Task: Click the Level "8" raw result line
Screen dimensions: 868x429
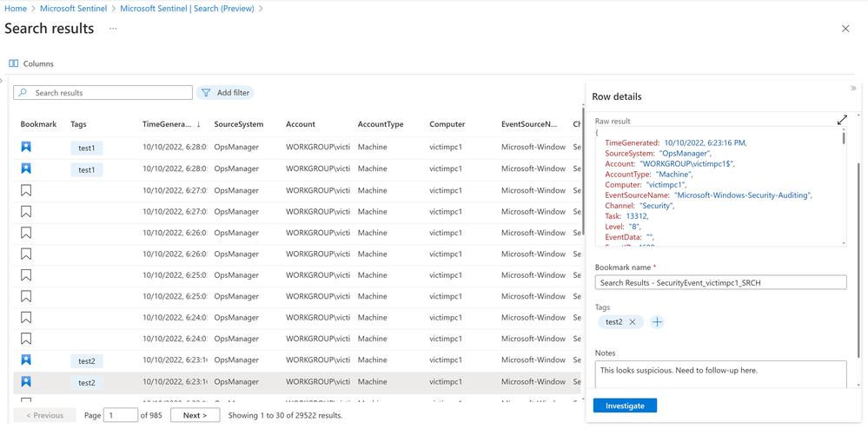Action: point(624,227)
